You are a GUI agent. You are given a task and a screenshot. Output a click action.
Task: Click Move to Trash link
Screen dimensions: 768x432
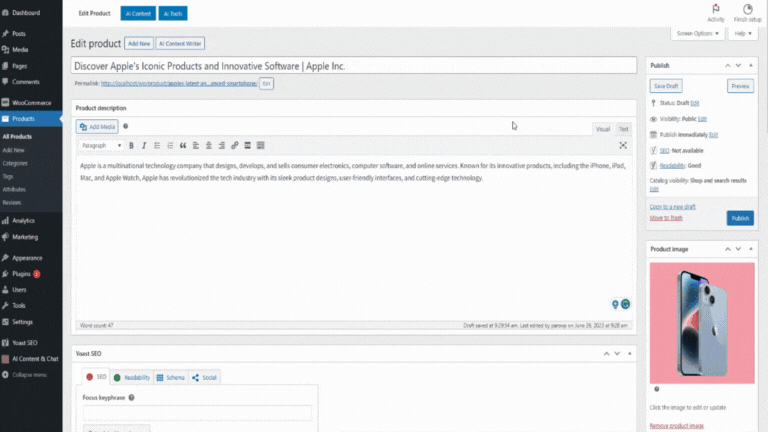(666, 218)
